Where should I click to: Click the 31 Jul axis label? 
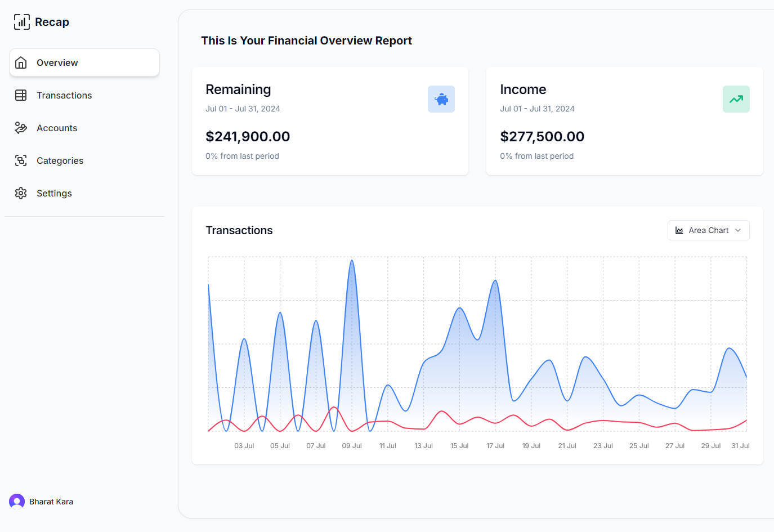[x=740, y=446]
